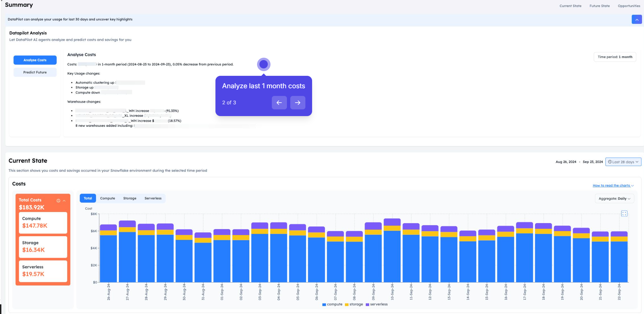Open the Total Costs info icon
Image resolution: width=644 pixels, height=314 pixels.
pos(58,201)
